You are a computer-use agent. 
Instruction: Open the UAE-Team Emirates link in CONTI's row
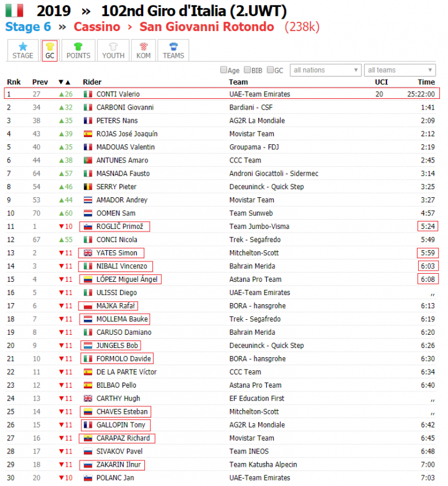pos(259,94)
